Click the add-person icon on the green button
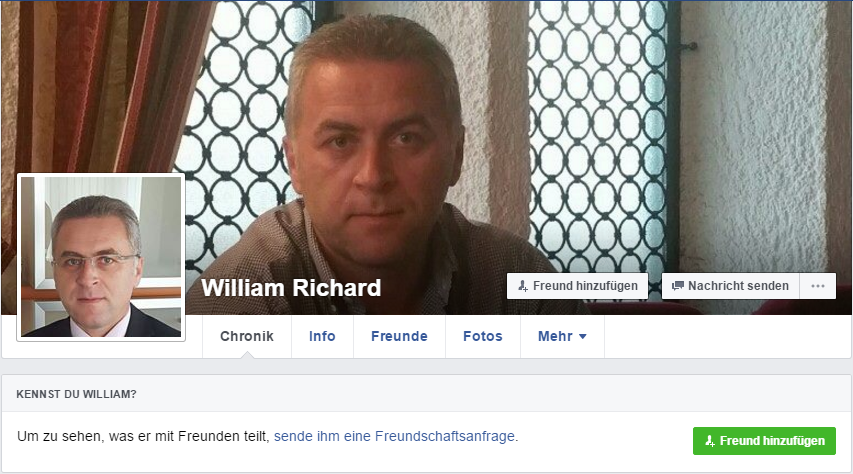853x474 pixels. tap(709, 441)
